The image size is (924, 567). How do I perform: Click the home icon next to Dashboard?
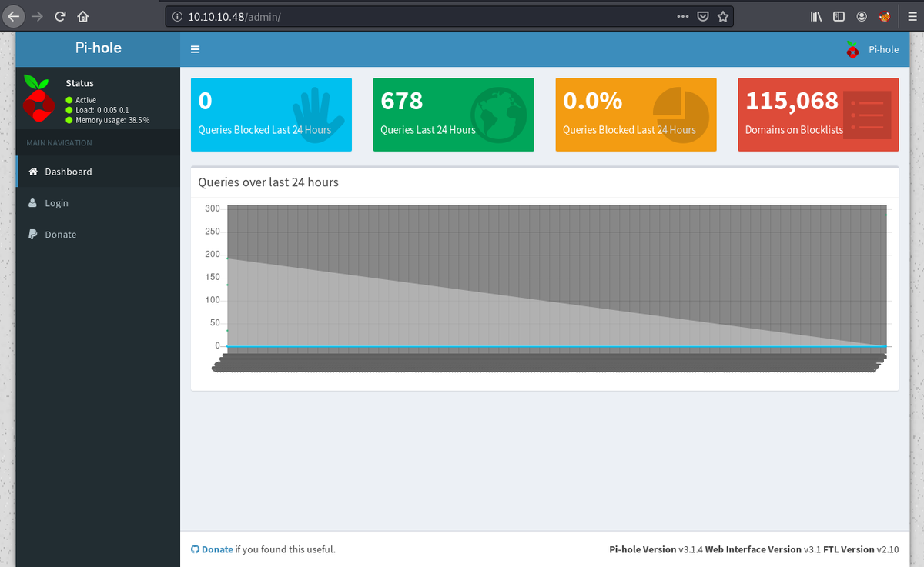[32, 172]
